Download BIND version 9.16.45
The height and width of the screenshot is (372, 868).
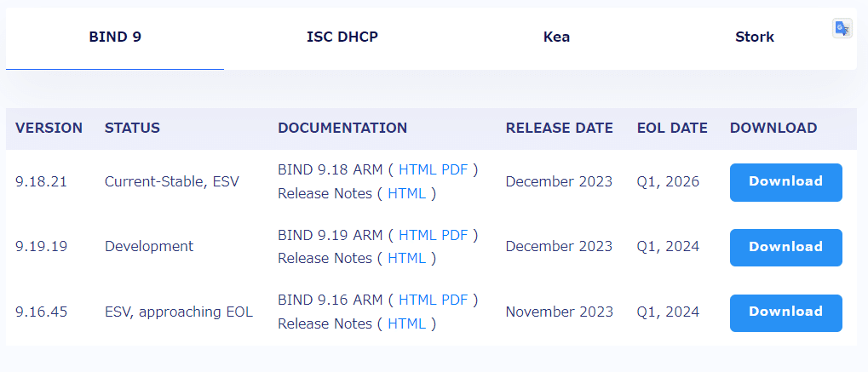(786, 312)
